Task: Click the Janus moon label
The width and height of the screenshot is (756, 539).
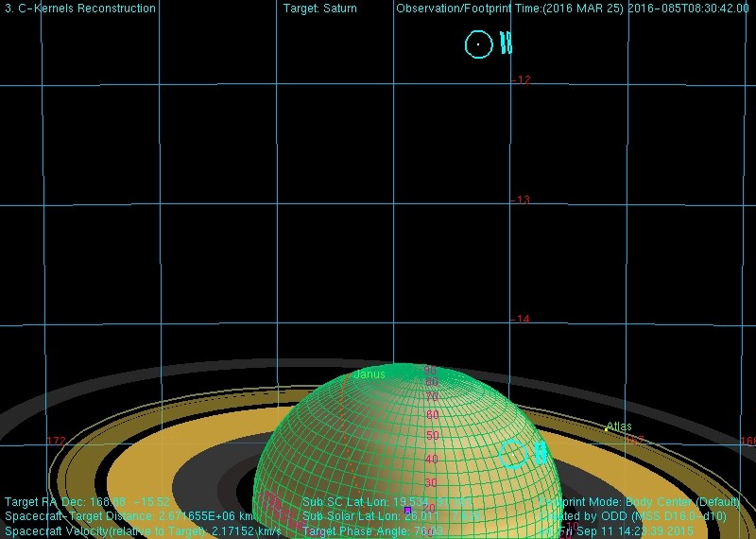Action: 369,374
